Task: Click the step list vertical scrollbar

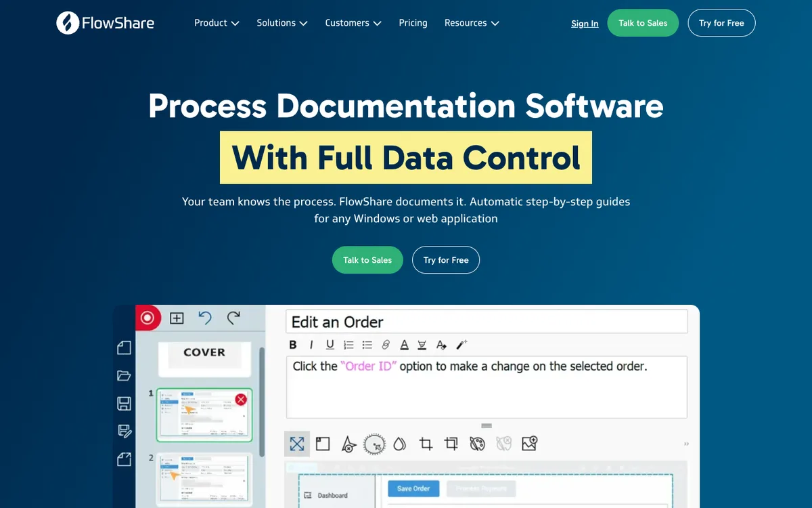Action: tap(262, 401)
